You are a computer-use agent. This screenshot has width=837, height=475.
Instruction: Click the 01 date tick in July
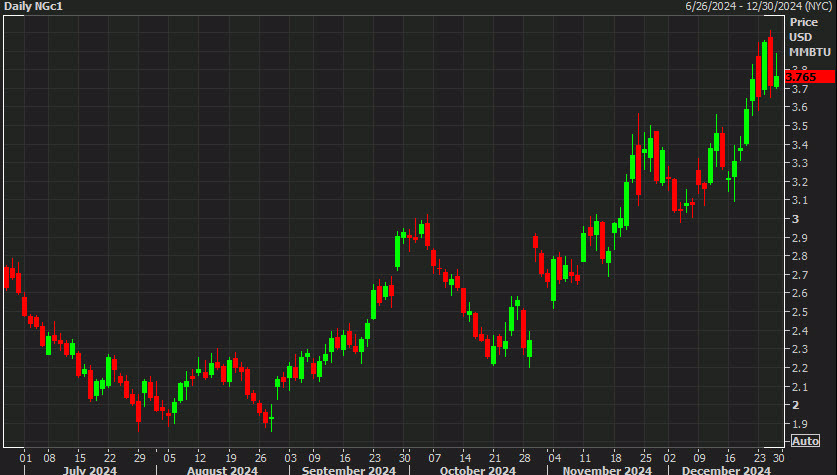pyautogui.click(x=25, y=452)
